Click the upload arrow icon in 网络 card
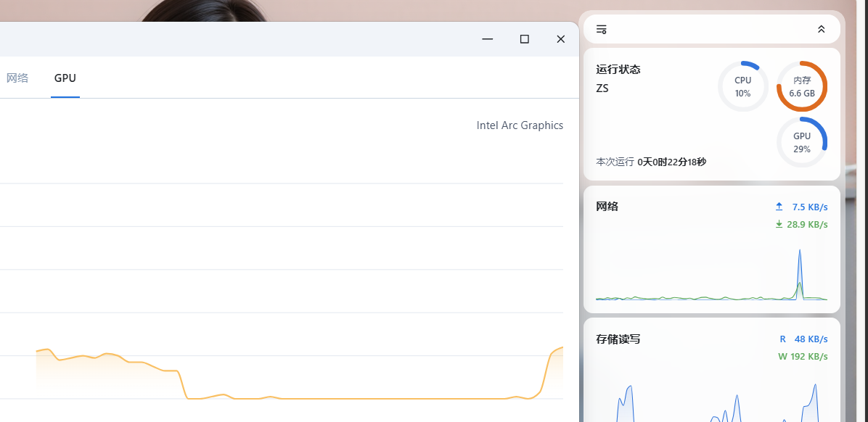The height and width of the screenshot is (422, 868). click(x=779, y=207)
